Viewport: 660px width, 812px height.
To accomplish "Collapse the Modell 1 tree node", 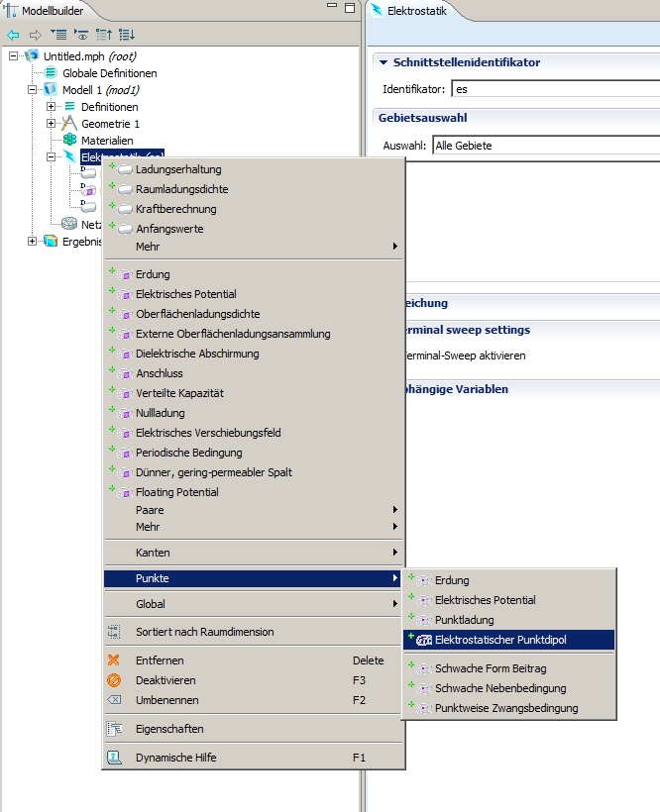I will 33,90.
